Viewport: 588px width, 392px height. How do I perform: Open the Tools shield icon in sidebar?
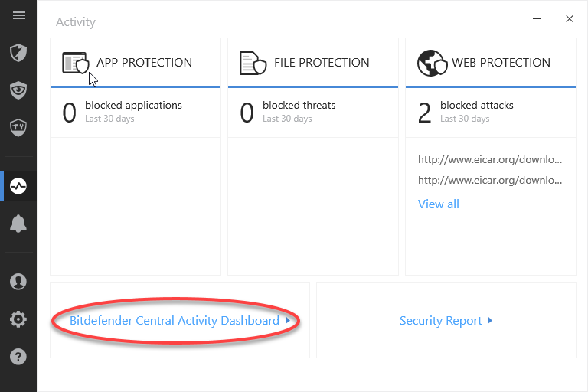point(18,127)
